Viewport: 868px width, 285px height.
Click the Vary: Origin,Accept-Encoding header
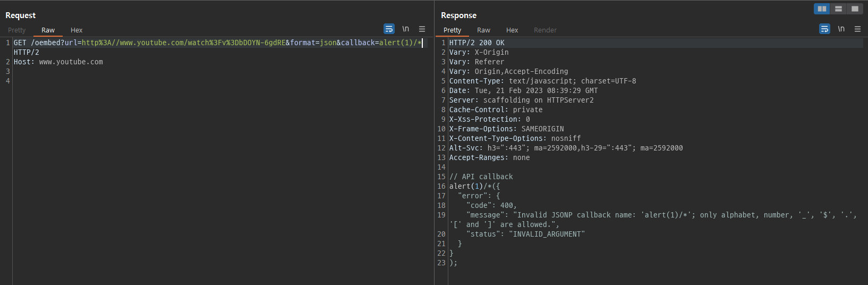pyautogui.click(x=509, y=72)
